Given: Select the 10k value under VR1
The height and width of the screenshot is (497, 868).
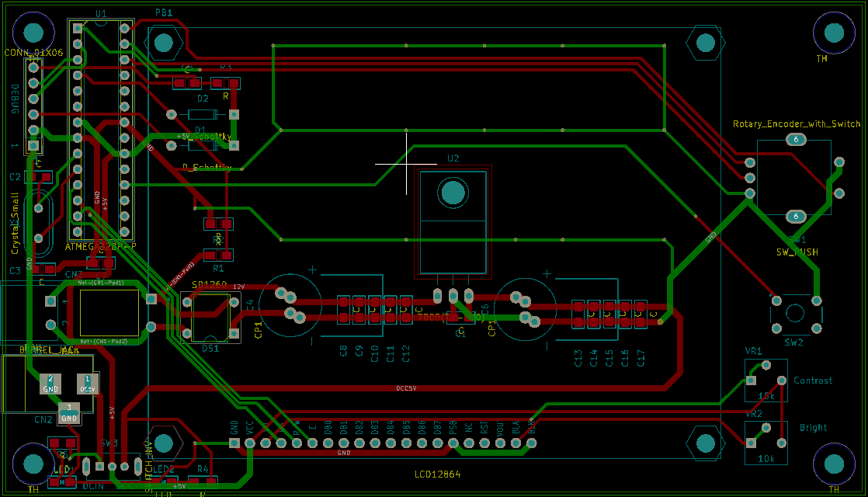Looking at the screenshot, I should click(766, 396).
